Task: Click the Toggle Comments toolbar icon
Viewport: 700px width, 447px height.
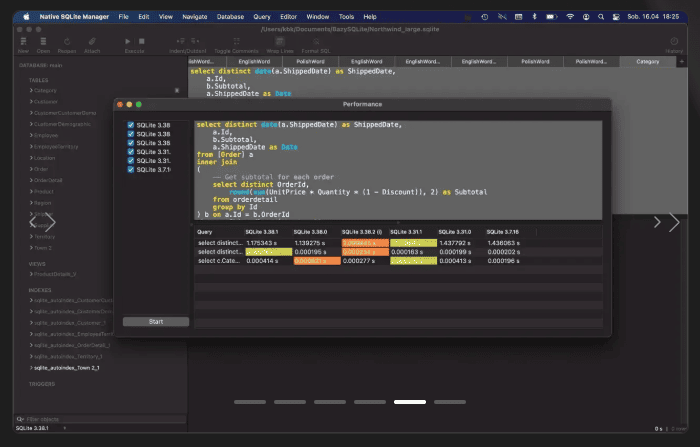Action: pyautogui.click(x=236, y=42)
